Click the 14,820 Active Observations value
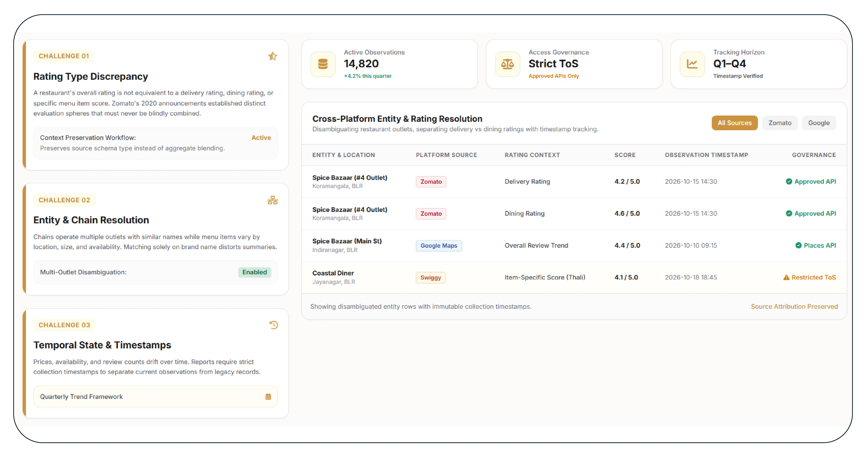The width and height of the screenshot is (868, 457). (x=361, y=64)
